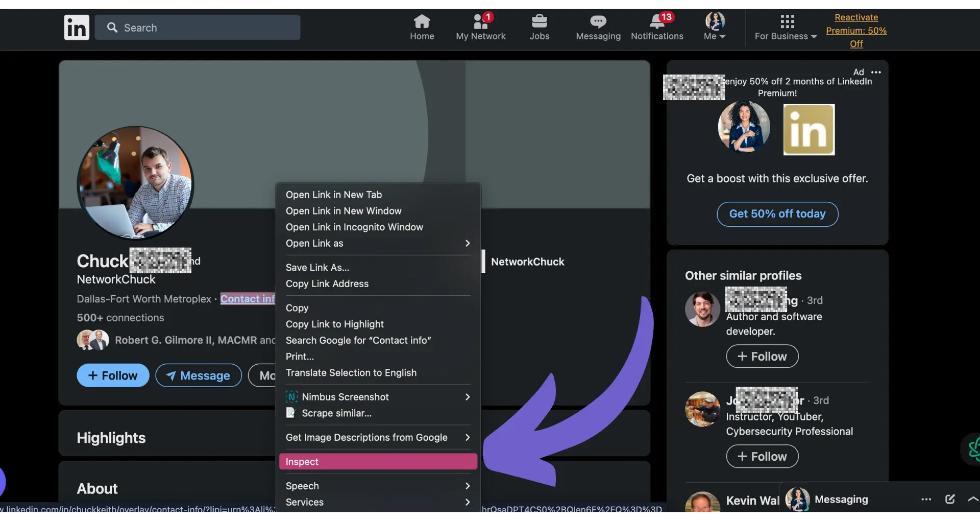Choose Search Google for "Contact info"
This screenshot has height=521, width=980.
[378, 341]
